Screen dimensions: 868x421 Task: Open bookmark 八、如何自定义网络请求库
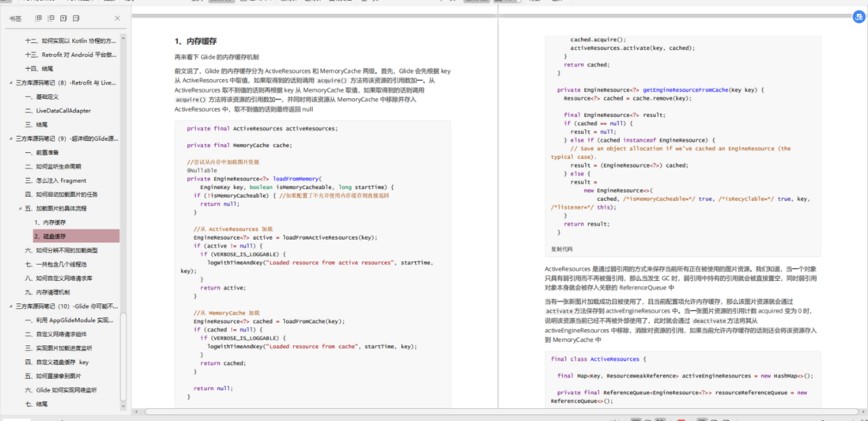(x=58, y=278)
